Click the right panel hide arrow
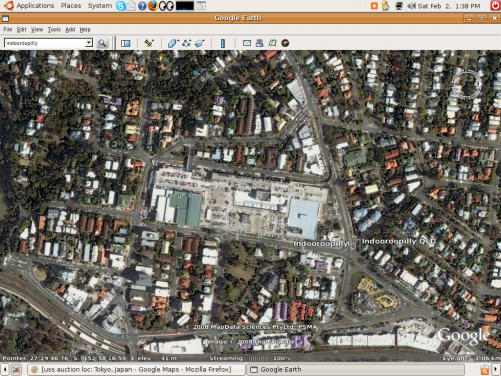Screen dimensions: 501x376 coord(496,369)
